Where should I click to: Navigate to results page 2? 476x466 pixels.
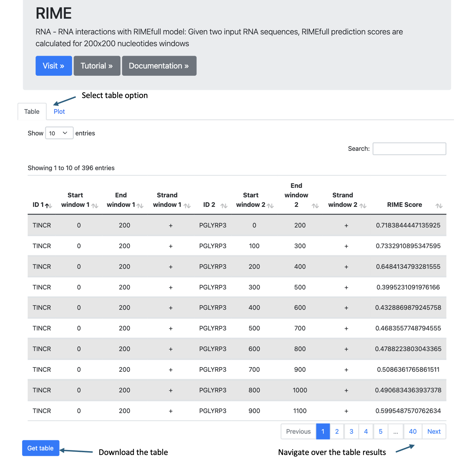pos(337,432)
